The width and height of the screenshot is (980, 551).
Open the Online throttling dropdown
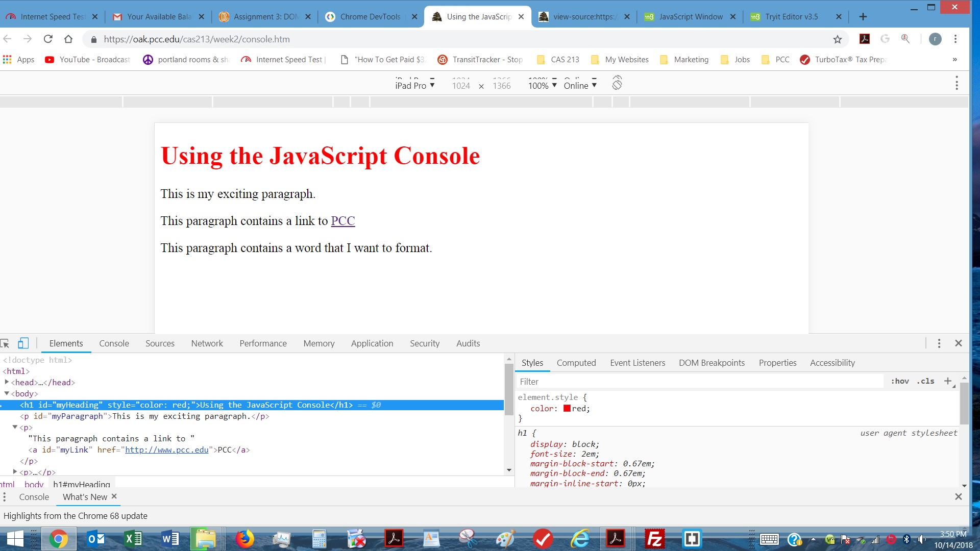[580, 85]
